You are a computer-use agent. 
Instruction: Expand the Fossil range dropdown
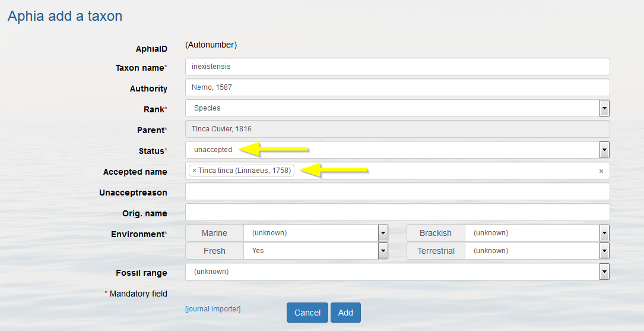tap(604, 272)
